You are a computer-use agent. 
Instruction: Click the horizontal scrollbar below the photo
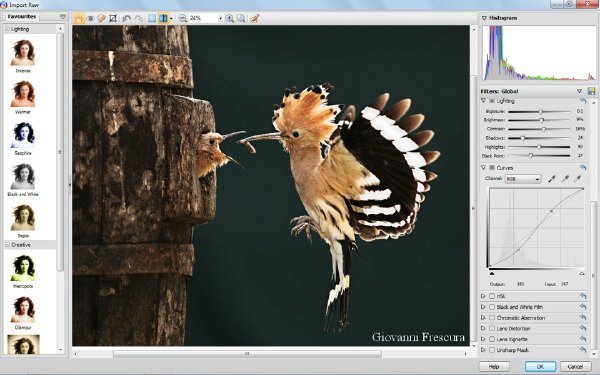coord(247,354)
